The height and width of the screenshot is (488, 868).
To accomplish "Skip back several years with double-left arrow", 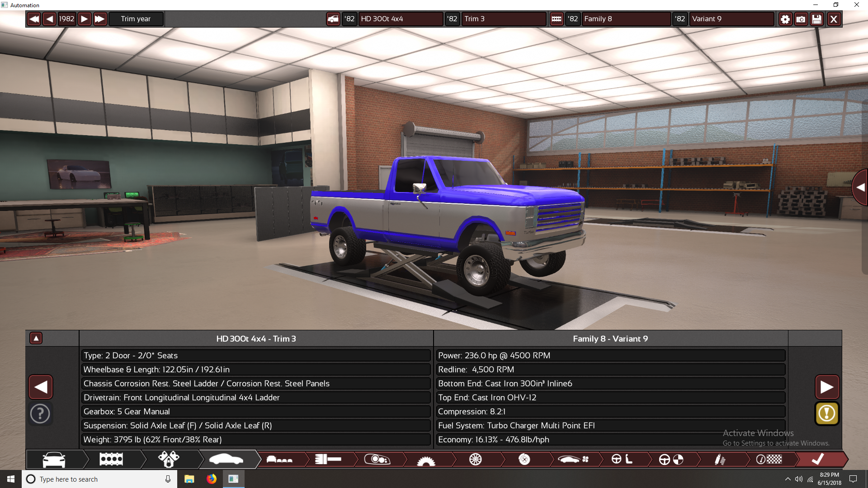I will click(x=34, y=19).
